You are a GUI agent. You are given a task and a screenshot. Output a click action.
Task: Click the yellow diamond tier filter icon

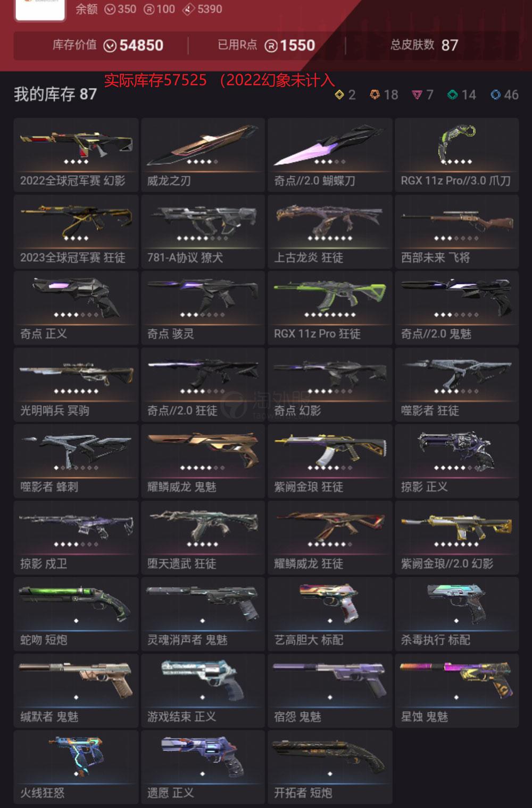339,95
